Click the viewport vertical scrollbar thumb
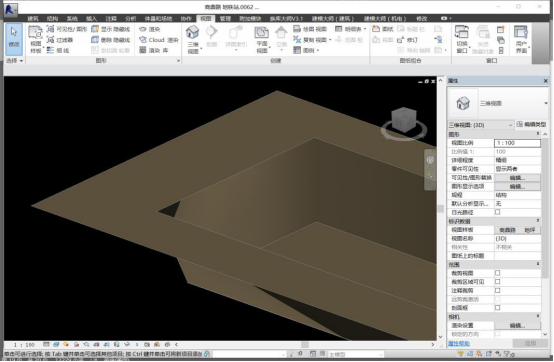 point(440,208)
